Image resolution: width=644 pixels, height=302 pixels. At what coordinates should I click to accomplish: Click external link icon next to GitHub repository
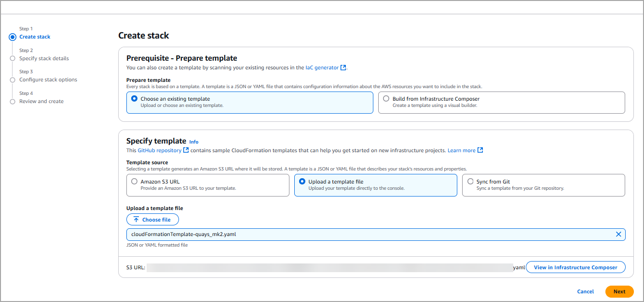pos(186,150)
